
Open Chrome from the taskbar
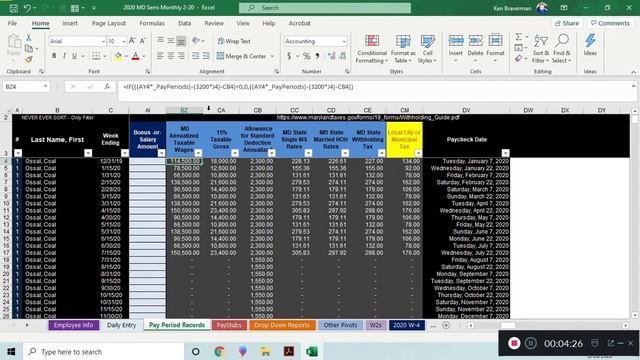click(x=219, y=351)
